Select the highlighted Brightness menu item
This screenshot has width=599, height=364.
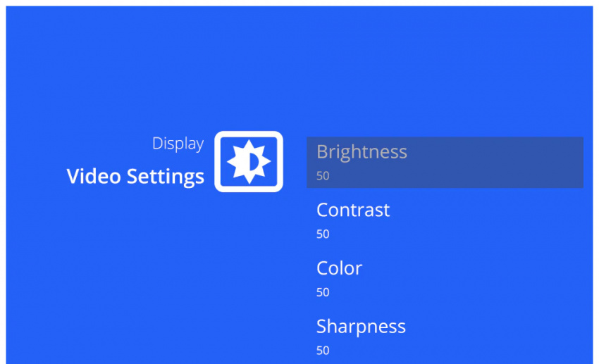coord(445,162)
